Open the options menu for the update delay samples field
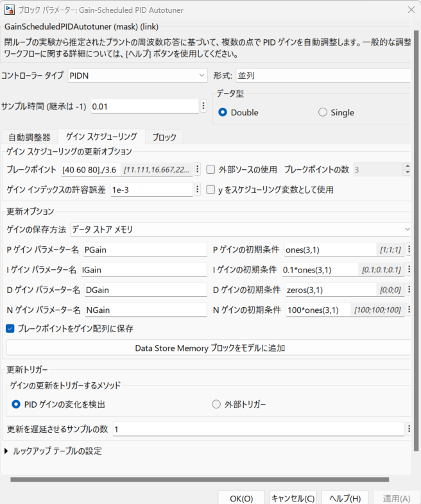 409,428
